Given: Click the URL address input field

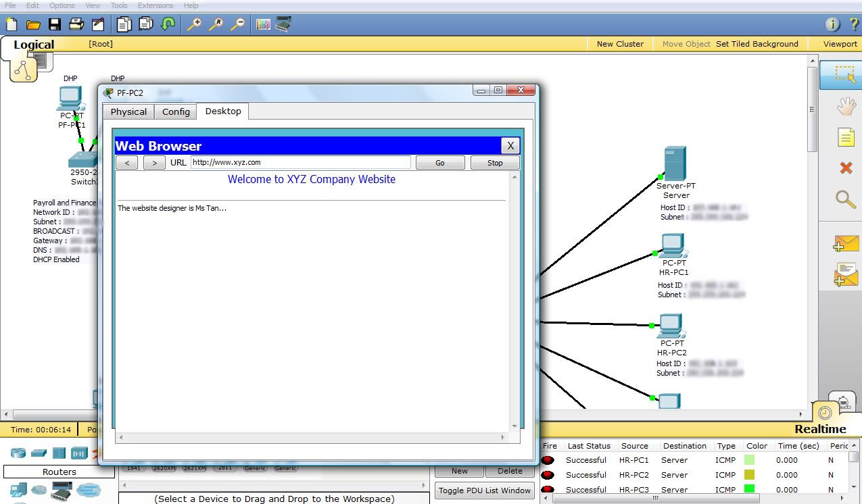Looking at the screenshot, I should 300,162.
